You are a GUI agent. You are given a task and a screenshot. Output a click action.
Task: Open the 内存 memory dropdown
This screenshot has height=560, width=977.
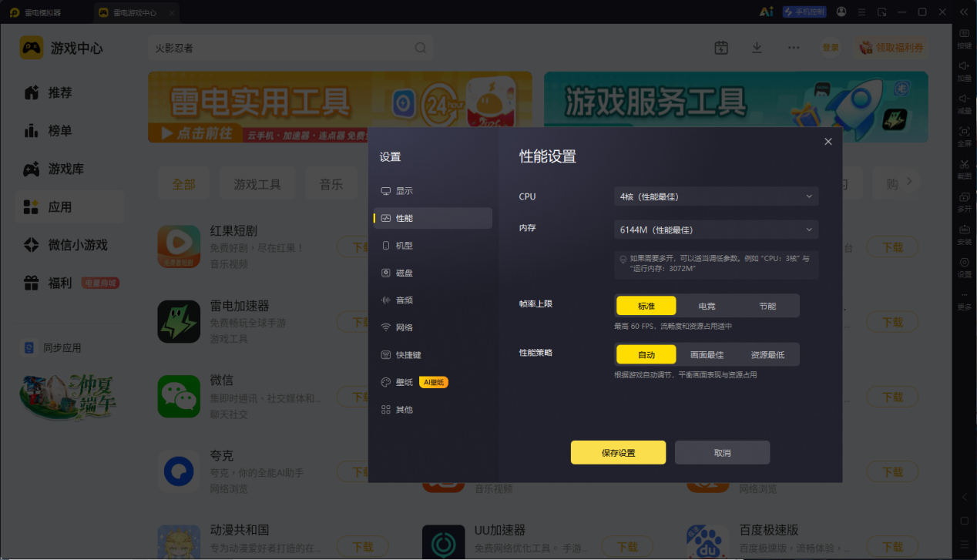coord(716,230)
